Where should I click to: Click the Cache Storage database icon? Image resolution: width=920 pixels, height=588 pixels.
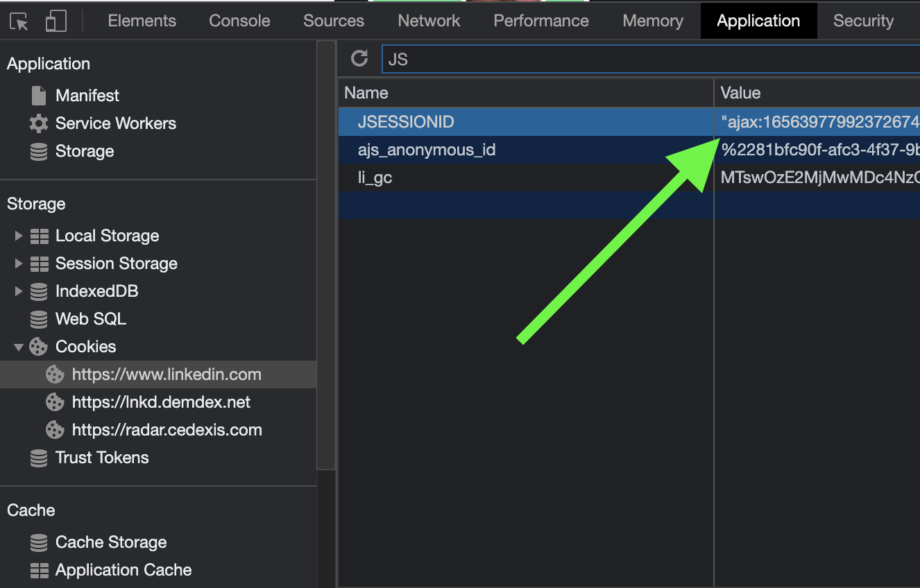point(39,542)
